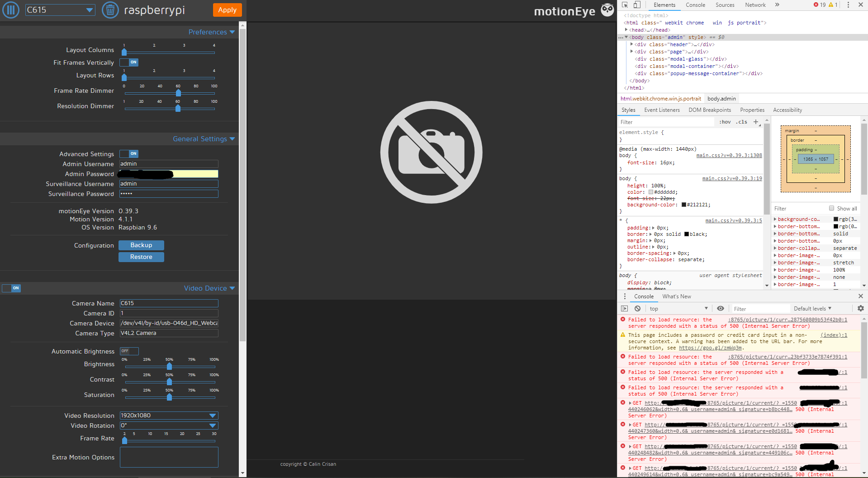Switch to the Network tab in DevTools
Viewport: 868px width, 478px height.
tap(755, 5)
